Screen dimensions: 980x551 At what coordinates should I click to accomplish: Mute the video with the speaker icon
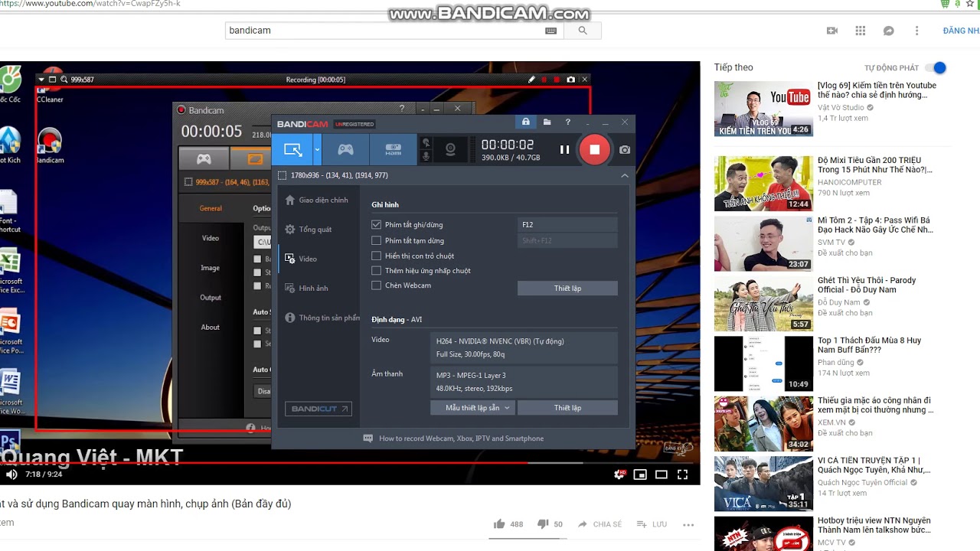coord(11,474)
